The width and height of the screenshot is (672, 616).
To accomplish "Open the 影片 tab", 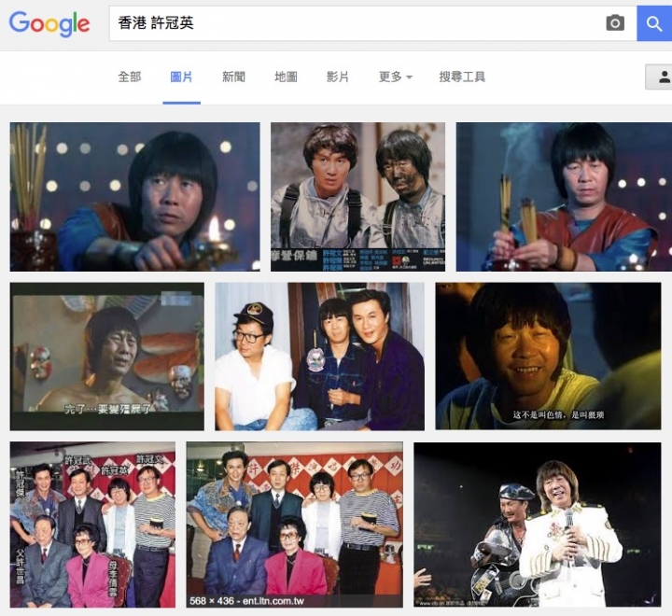I will tap(338, 77).
